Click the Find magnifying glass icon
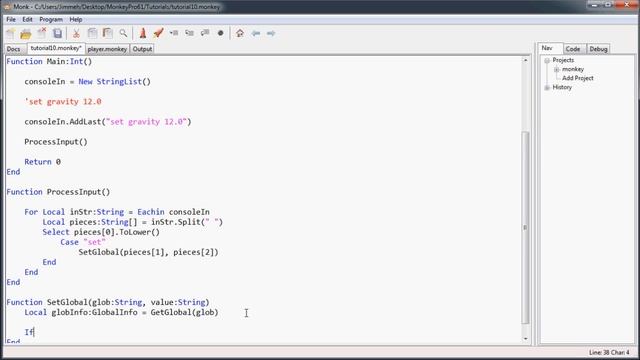640x360 pixels. point(123,33)
